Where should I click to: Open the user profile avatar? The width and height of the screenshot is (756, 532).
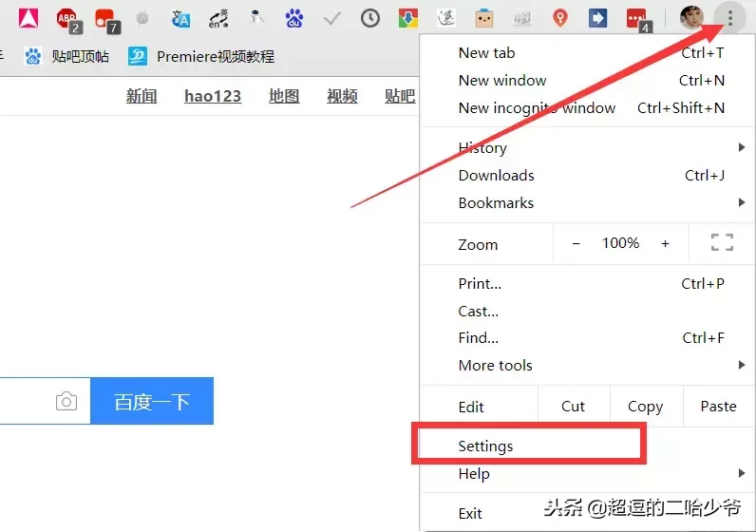click(691, 18)
